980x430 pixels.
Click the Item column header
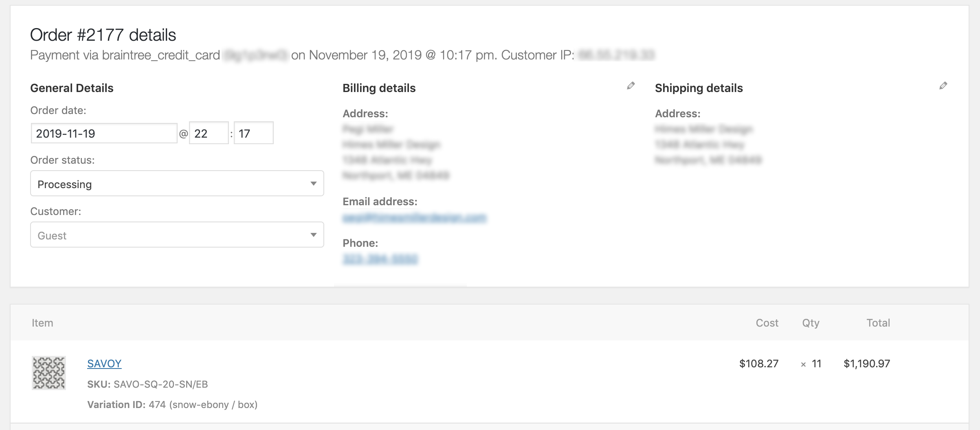coord(42,322)
